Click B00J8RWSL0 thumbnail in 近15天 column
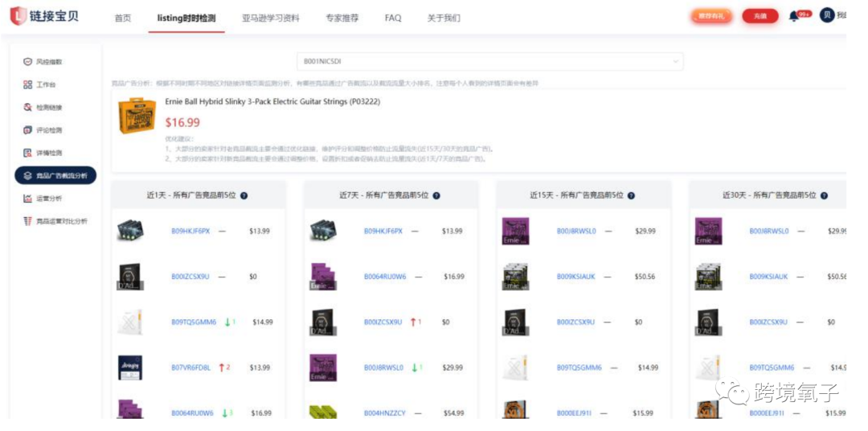Screen dimensions: 868x431 515,231
